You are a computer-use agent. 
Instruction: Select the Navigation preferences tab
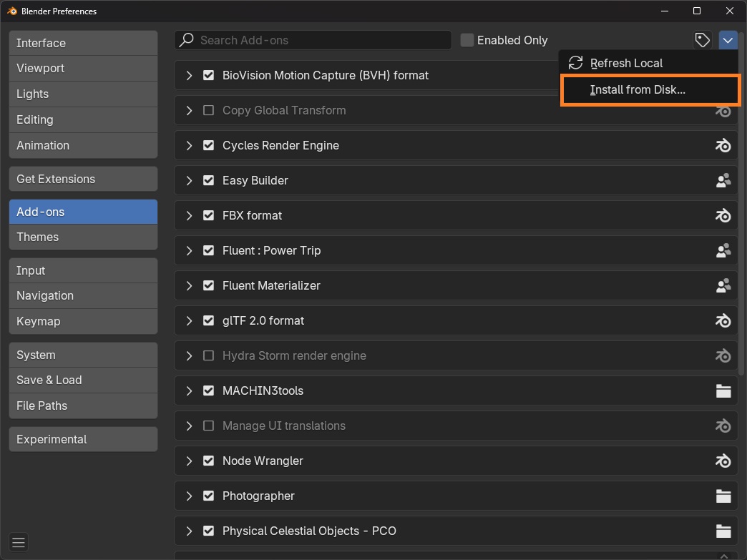click(x=84, y=295)
